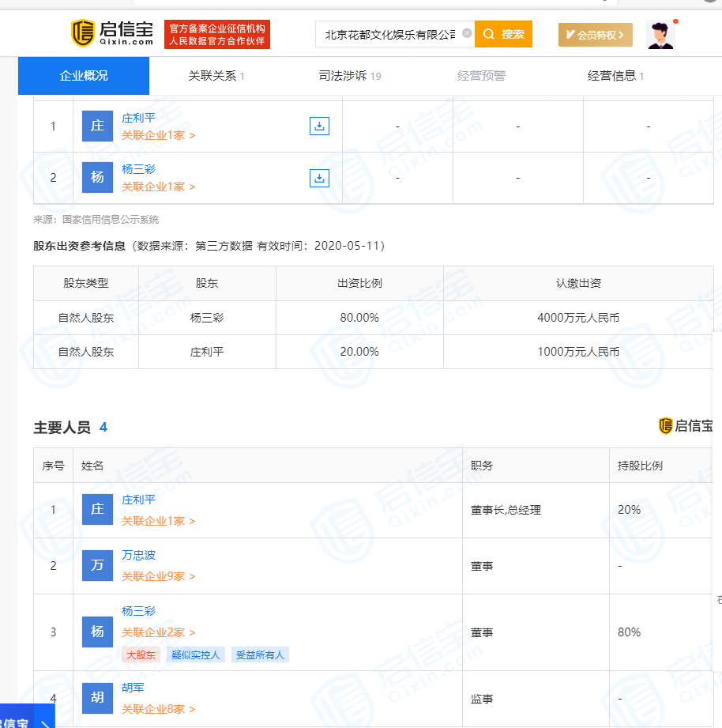The image size is (722, 728).
Task: Clear the search box using the X icon
Action: (x=466, y=32)
